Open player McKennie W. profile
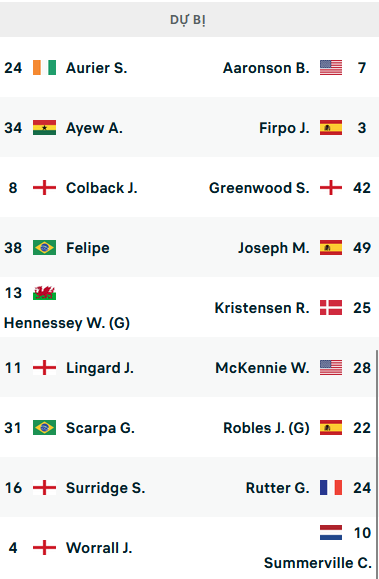The width and height of the screenshot is (379, 579). pos(262,368)
